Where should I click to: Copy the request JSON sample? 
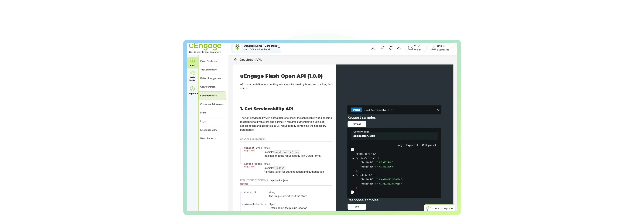[399, 145]
